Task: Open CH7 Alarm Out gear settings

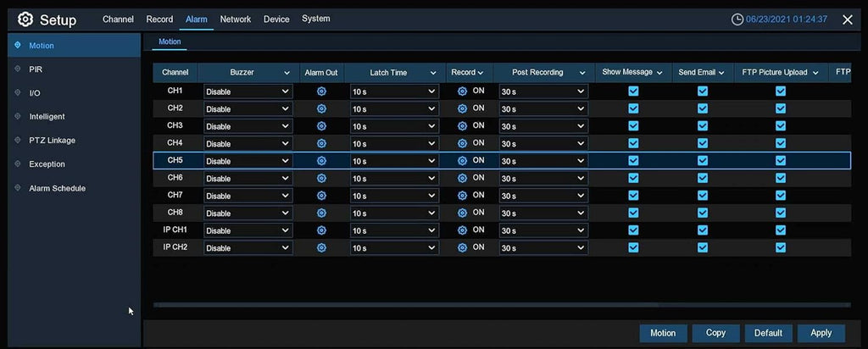Action: pyautogui.click(x=321, y=195)
